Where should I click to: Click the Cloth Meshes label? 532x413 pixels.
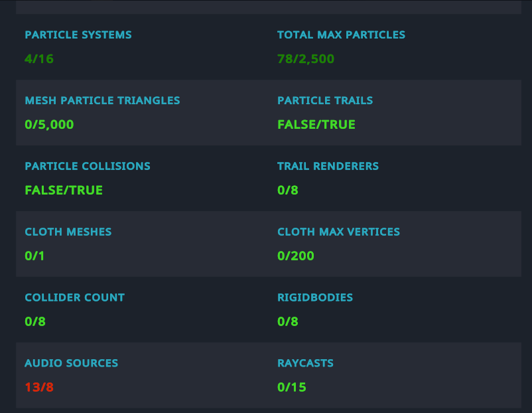68,232
